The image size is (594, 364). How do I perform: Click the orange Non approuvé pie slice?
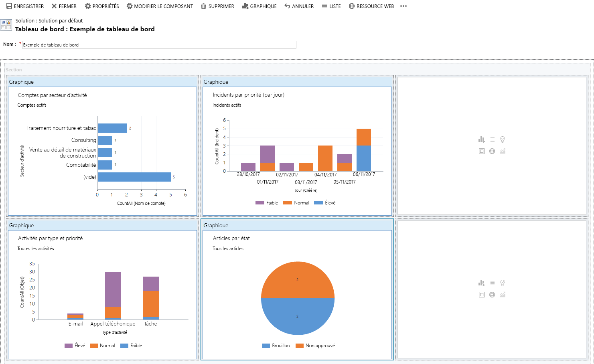pyautogui.click(x=298, y=280)
